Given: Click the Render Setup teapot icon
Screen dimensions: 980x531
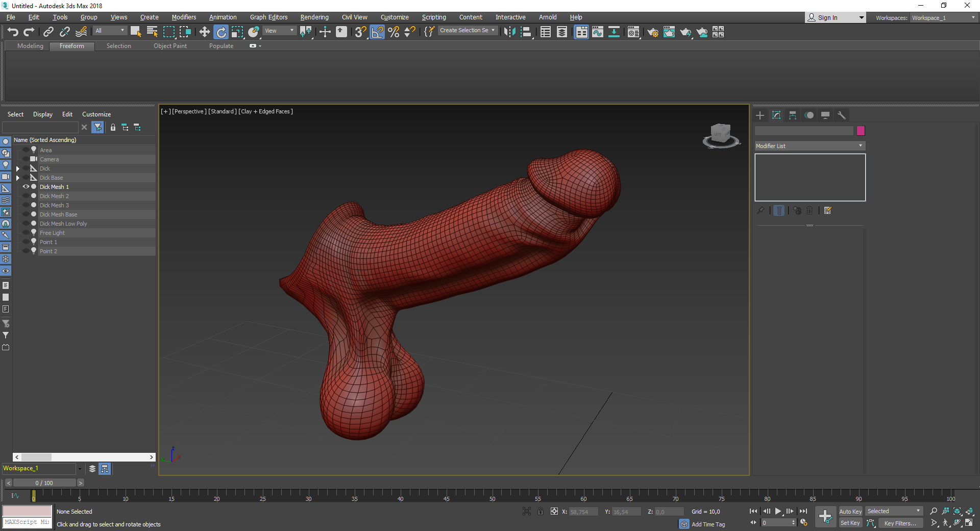Looking at the screenshot, I should 652,32.
